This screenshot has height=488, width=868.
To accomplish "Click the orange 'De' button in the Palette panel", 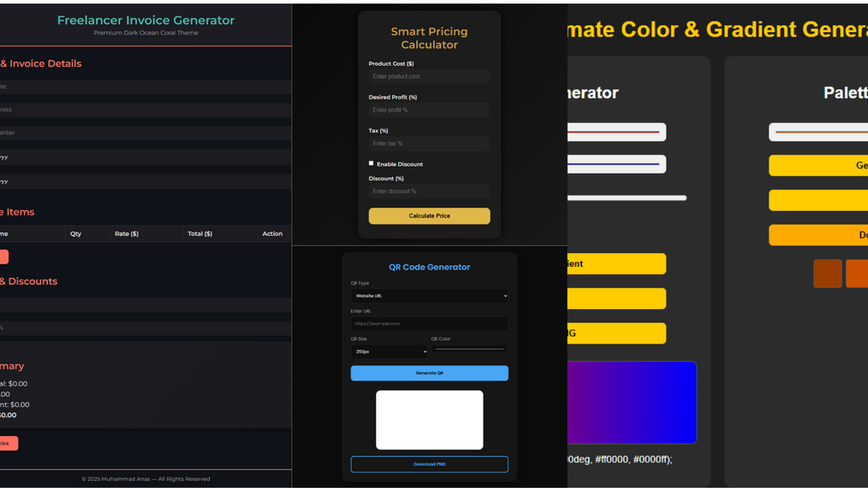I will click(x=818, y=235).
